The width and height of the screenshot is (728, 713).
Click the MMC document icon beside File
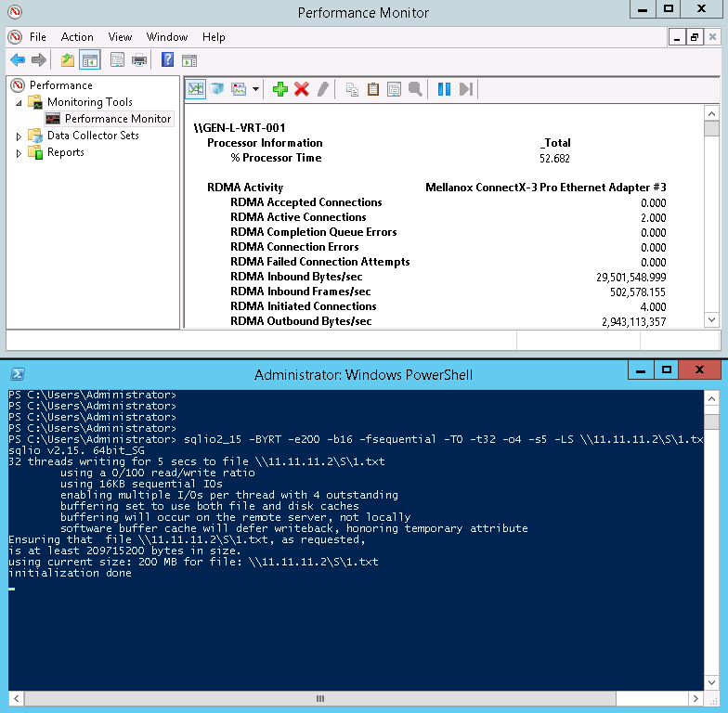pyautogui.click(x=15, y=37)
